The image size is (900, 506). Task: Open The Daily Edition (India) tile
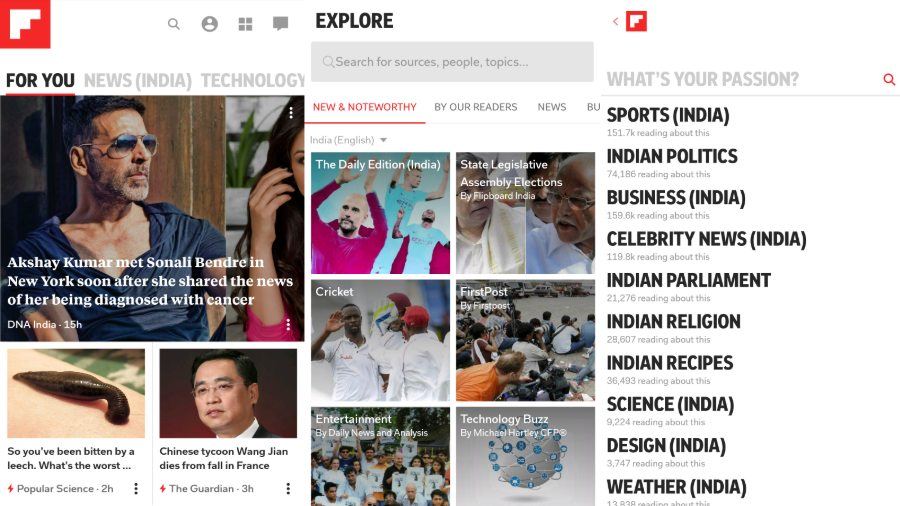[381, 213]
